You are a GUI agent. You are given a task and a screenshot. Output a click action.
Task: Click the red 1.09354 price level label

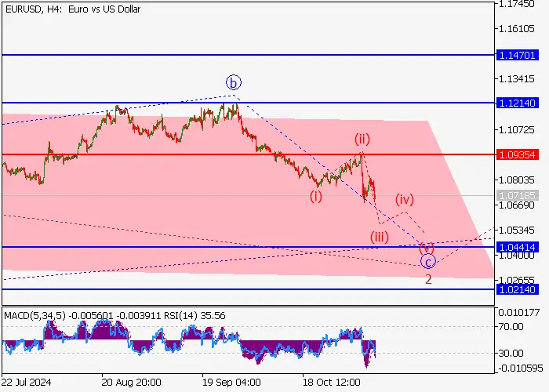tap(517, 154)
